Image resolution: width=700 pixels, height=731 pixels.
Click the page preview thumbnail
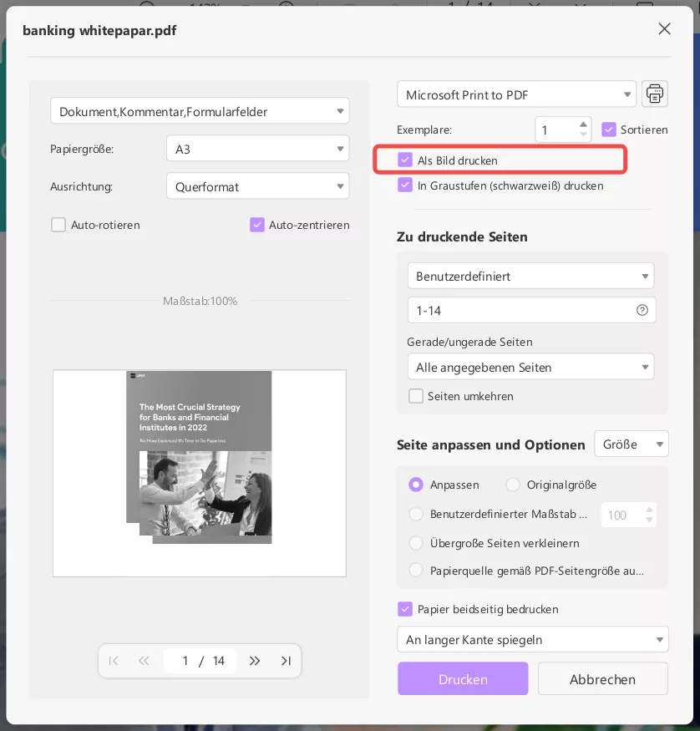[x=199, y=473]
